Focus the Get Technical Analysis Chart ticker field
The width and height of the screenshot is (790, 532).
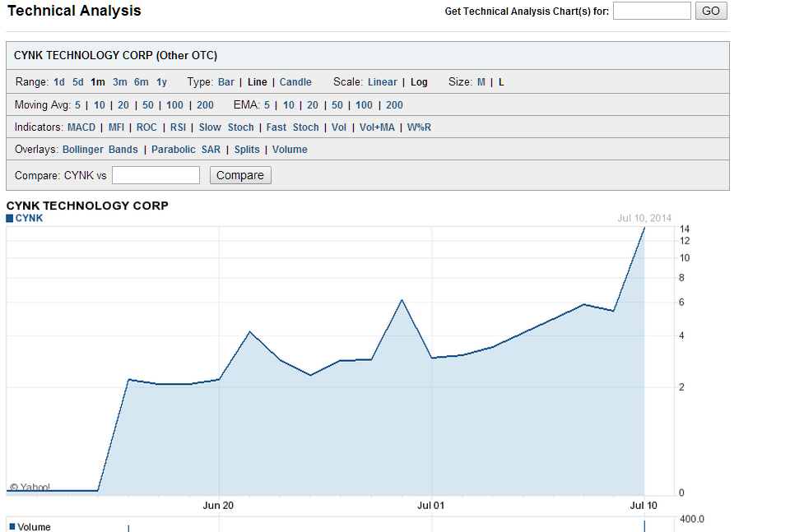tap(652, 11)
